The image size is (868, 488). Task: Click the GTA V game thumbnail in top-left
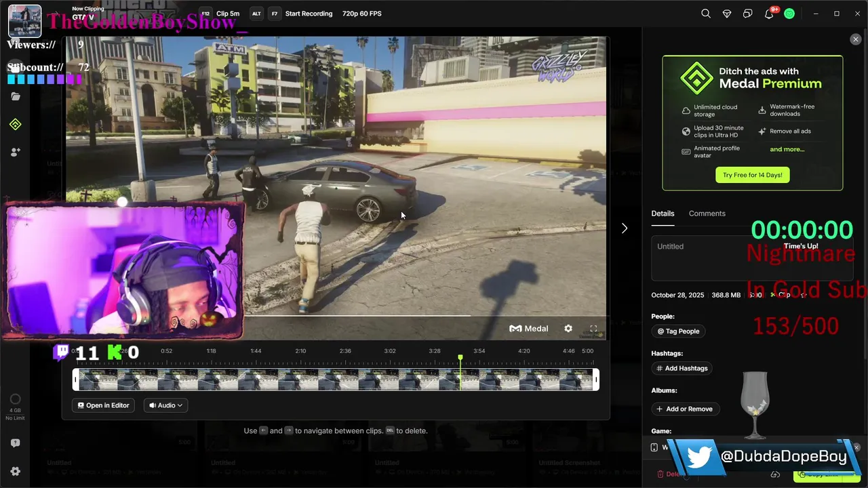[x=25, y=21]
